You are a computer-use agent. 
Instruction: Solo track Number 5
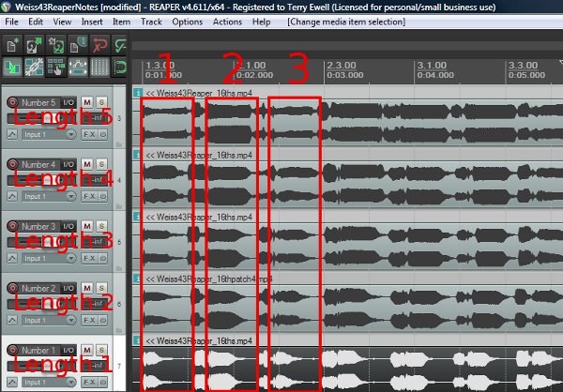point(101,102)
